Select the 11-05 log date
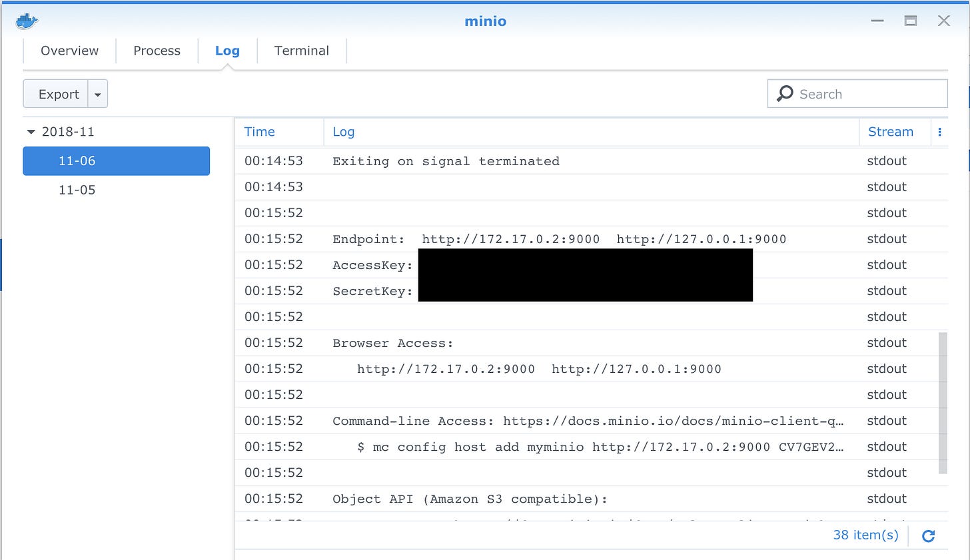This screenshot has width=970, height=560. tap(116, 190)
